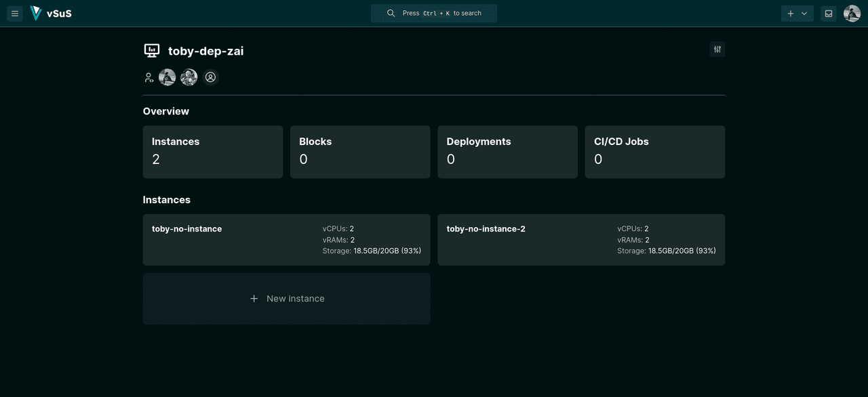Click the New instance button
Viewport: 868px width, 397px height.
point(286,299)
